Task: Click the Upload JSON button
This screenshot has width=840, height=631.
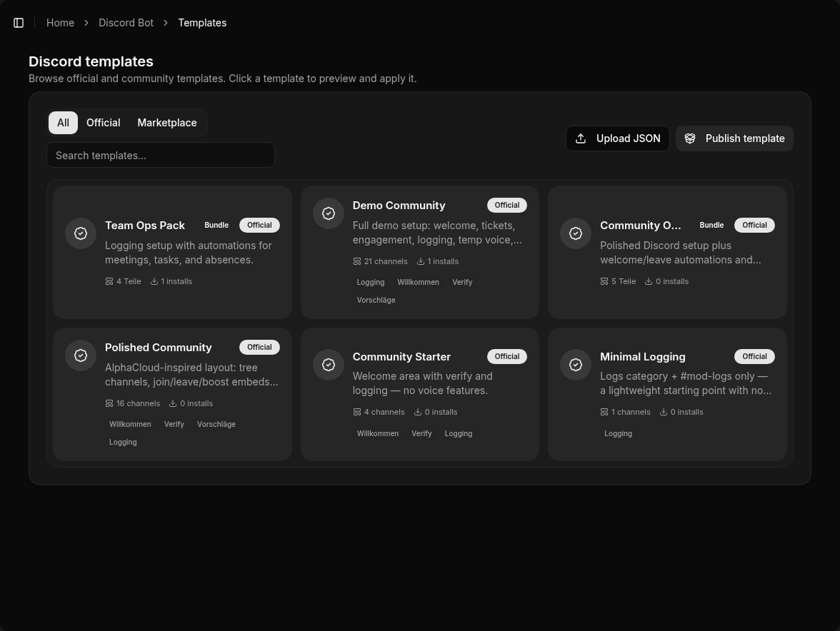Action: [618, 138]
